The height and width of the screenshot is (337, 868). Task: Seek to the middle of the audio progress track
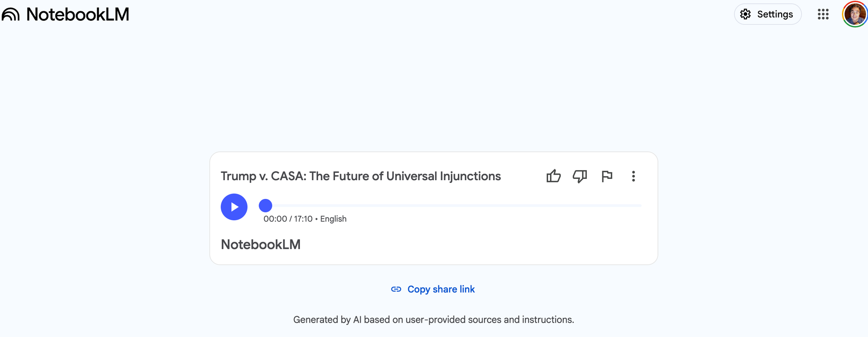pyautogui.click(x=454, y=205)
